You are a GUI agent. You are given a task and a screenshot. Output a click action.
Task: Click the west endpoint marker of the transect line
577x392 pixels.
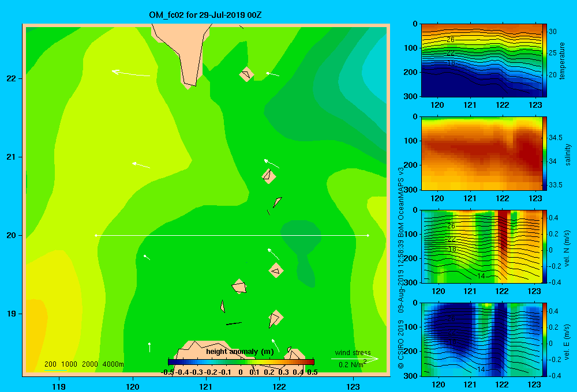click(x=96, y=235)
